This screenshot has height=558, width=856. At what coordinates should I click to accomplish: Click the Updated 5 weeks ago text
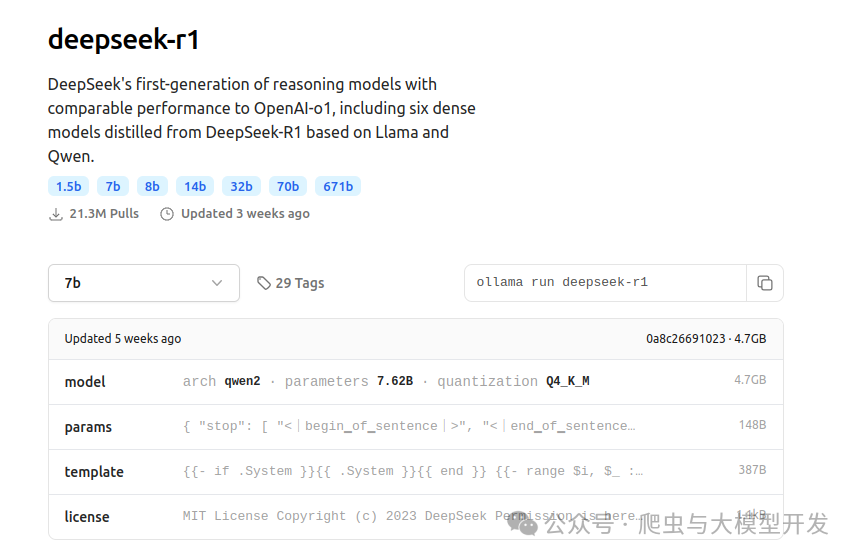pyautogui.click(x=123, y=339)
